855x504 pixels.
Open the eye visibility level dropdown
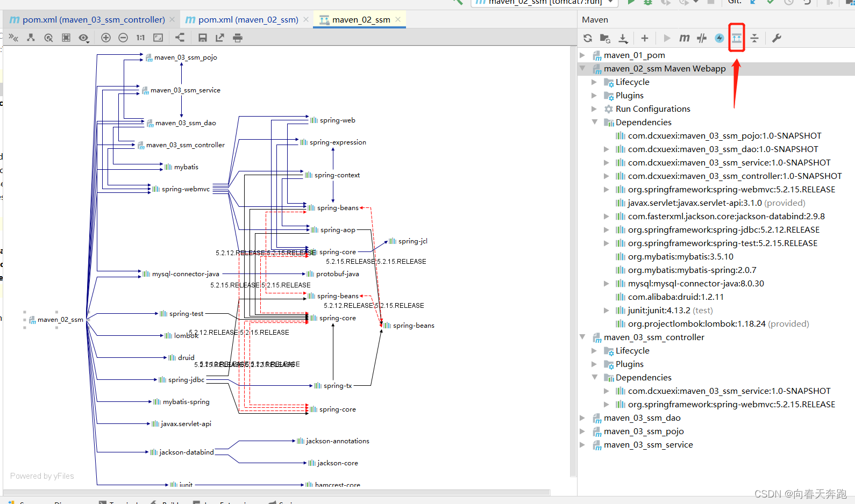84,38
